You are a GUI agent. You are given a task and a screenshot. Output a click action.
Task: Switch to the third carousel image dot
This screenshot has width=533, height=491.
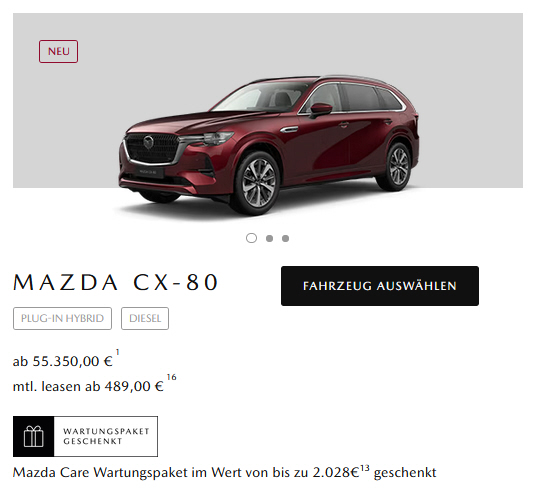tap(286, 238)
